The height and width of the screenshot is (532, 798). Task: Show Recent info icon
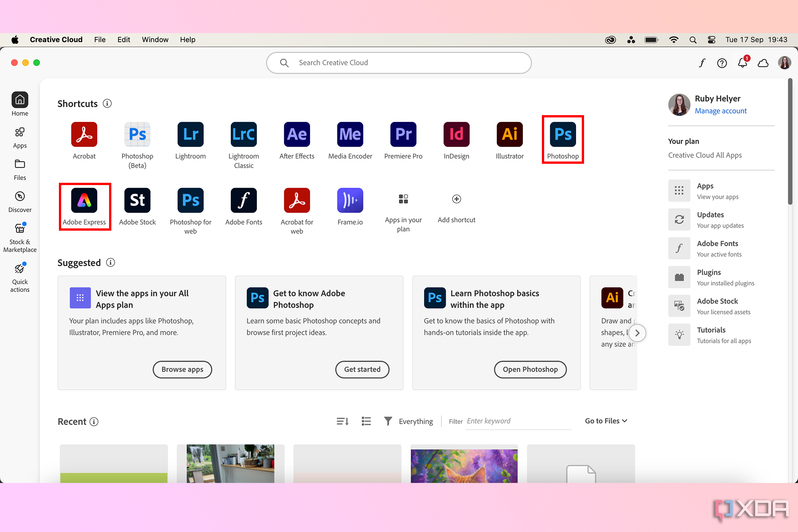pos(94,421)
